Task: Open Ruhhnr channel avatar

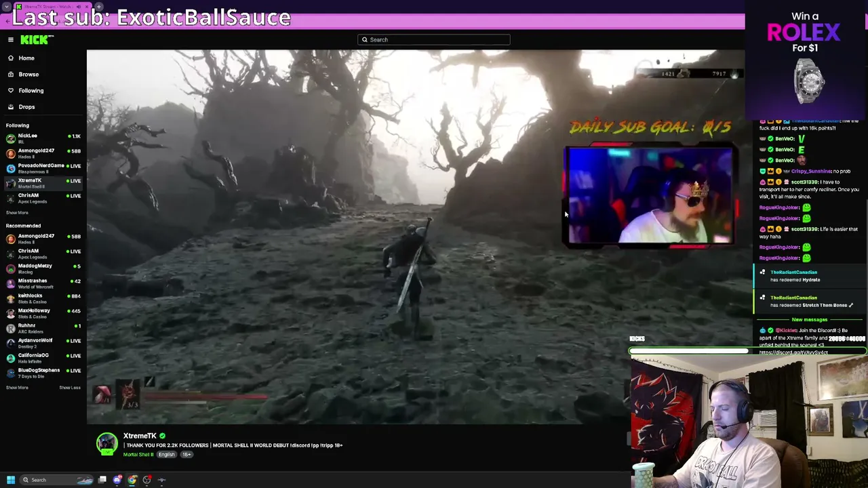Action: 11,328
